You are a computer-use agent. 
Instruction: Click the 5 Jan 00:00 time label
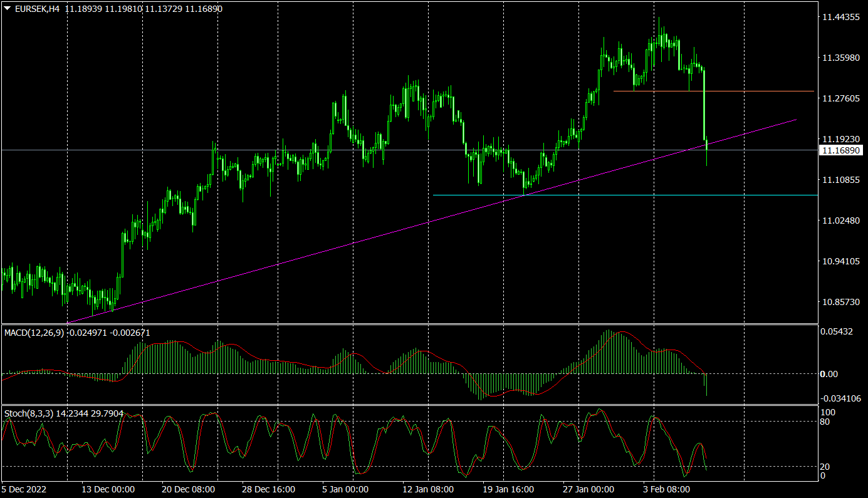[x=345, y=489]
